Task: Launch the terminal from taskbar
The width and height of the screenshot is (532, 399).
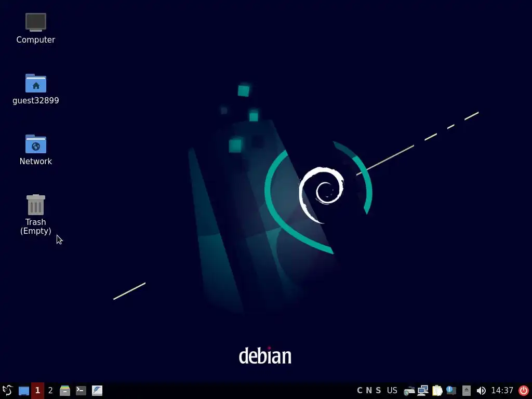Action: pos(81,391)
